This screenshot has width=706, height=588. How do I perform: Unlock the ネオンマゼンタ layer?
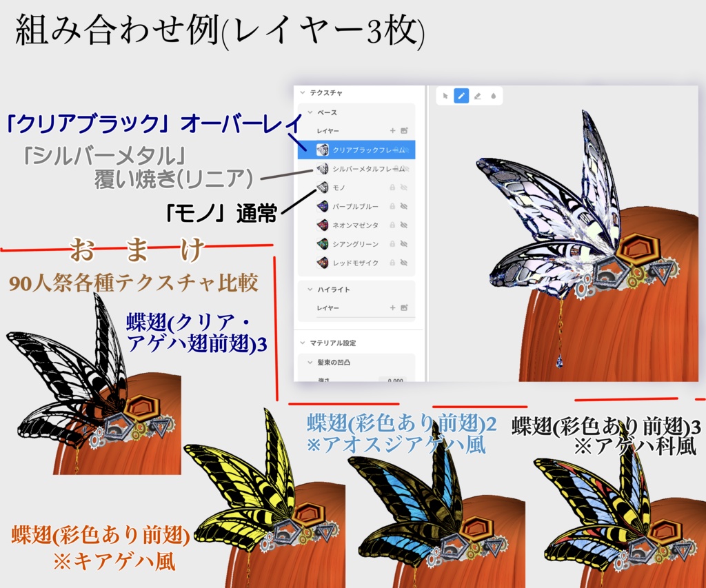391,225
